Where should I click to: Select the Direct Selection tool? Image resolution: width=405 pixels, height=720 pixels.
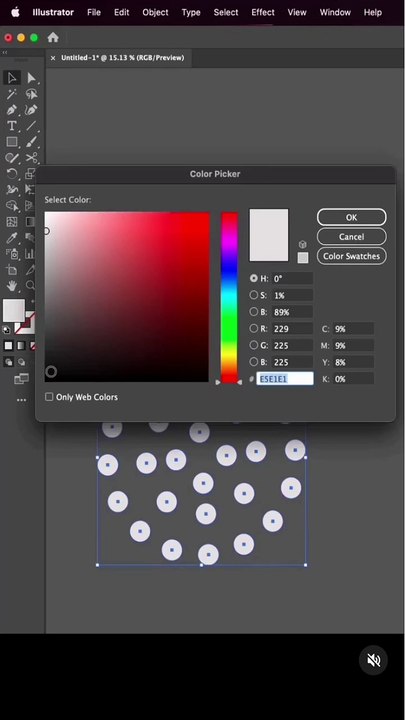point(31,78)
